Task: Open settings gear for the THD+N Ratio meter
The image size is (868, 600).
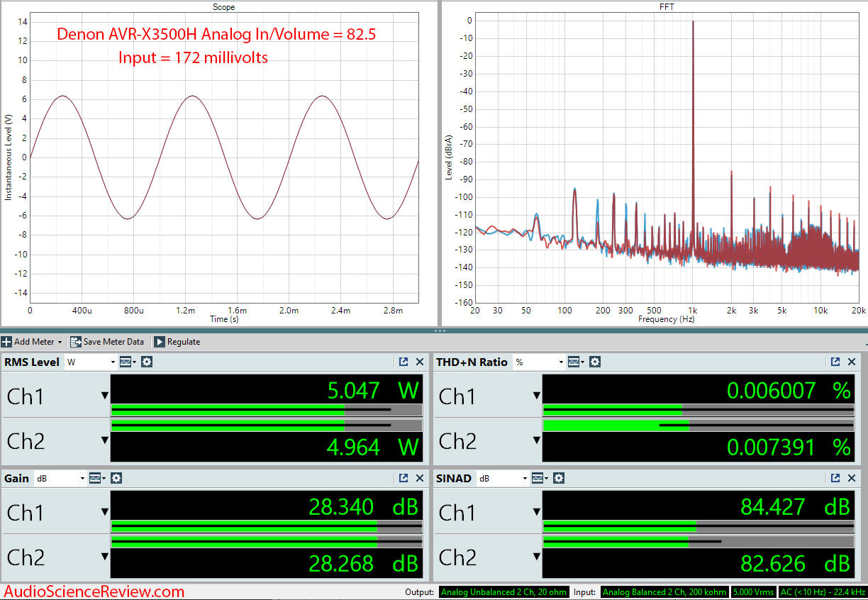Action: (x=595, y=362)
